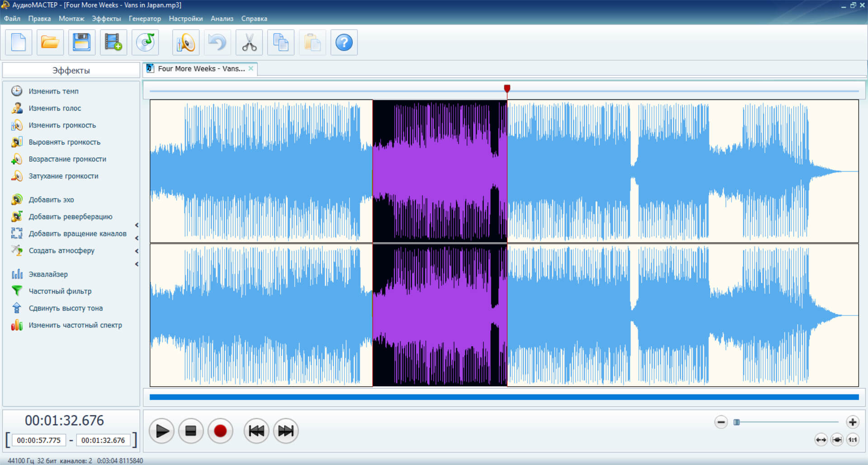Screen dimensions: 868x465
Task: Click the selection end time field 00:01:32.676
Action: [103, 440]
